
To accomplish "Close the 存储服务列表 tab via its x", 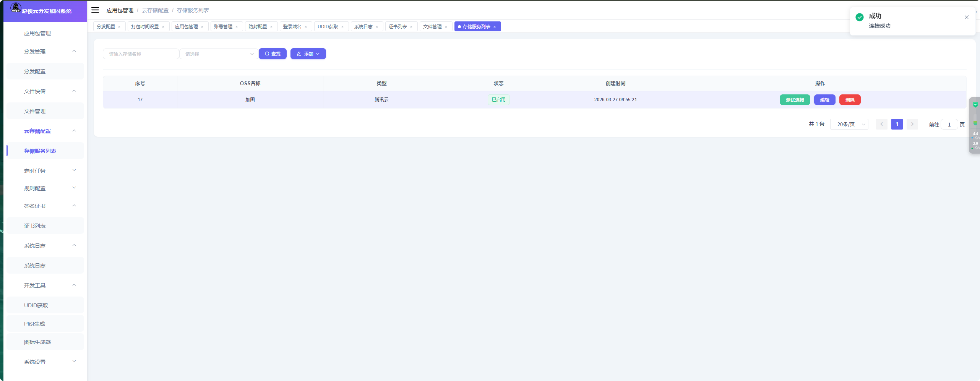I will [495, 27].
